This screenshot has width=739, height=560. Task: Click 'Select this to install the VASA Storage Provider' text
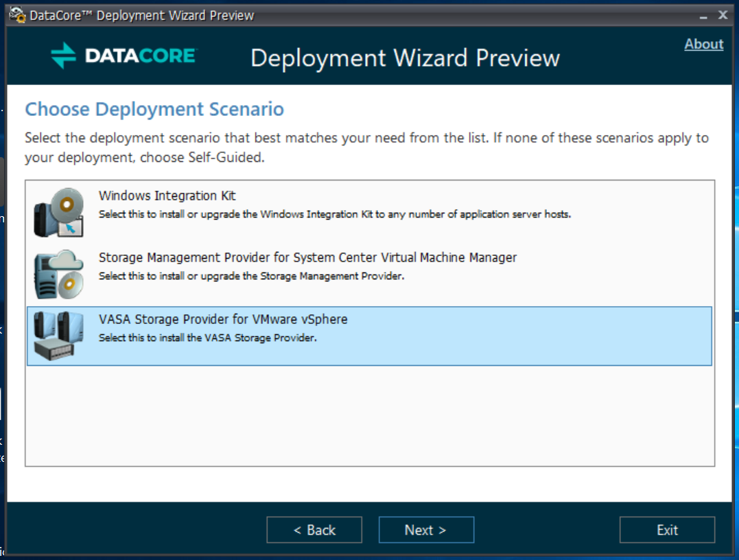click(x=207, y=338)
